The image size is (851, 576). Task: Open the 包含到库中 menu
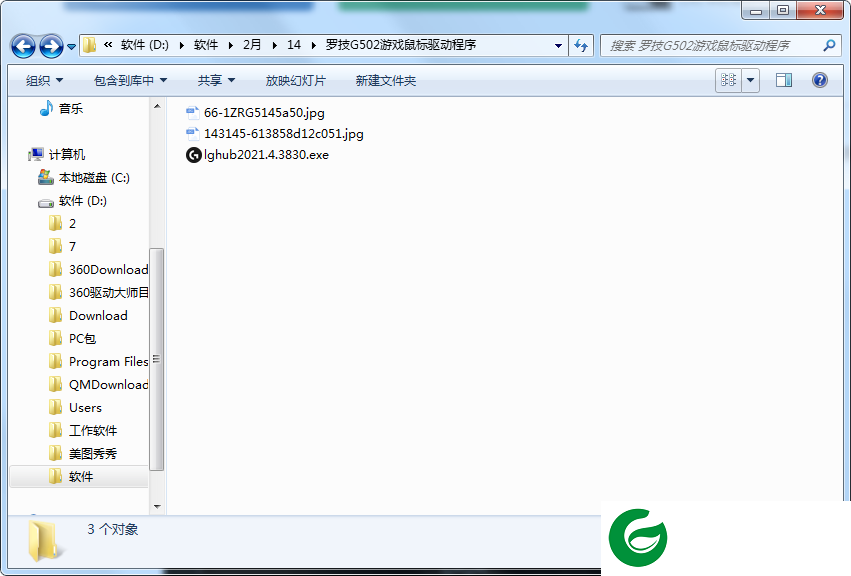coord(130,81)
